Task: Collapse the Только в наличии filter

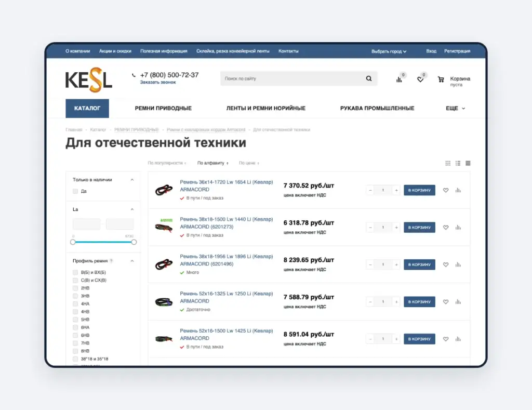Action: coord(132,180)
